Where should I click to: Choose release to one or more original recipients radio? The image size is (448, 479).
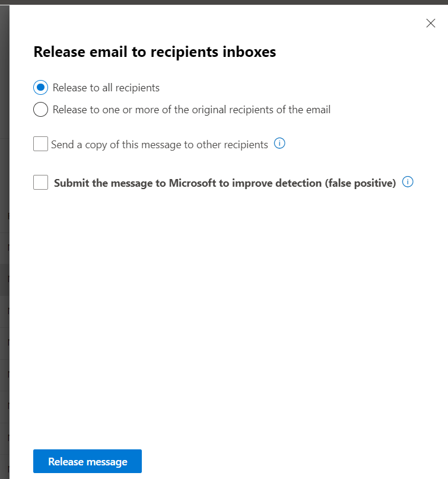(x=40, y=110)
